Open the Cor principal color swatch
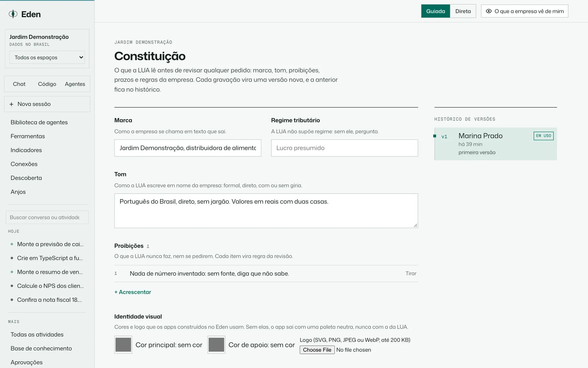Screen dimensions: 588x368 pyautogui.click(x=123, y=345)
